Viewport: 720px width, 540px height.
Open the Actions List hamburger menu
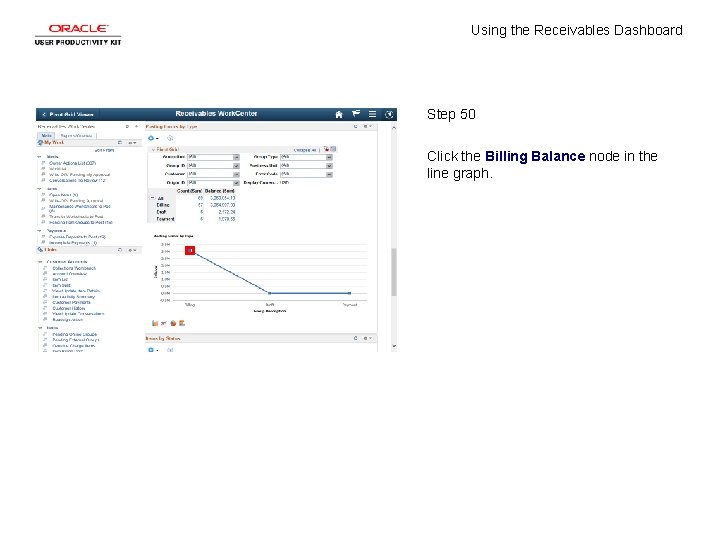pyautogui.click(x=372, y=114)
